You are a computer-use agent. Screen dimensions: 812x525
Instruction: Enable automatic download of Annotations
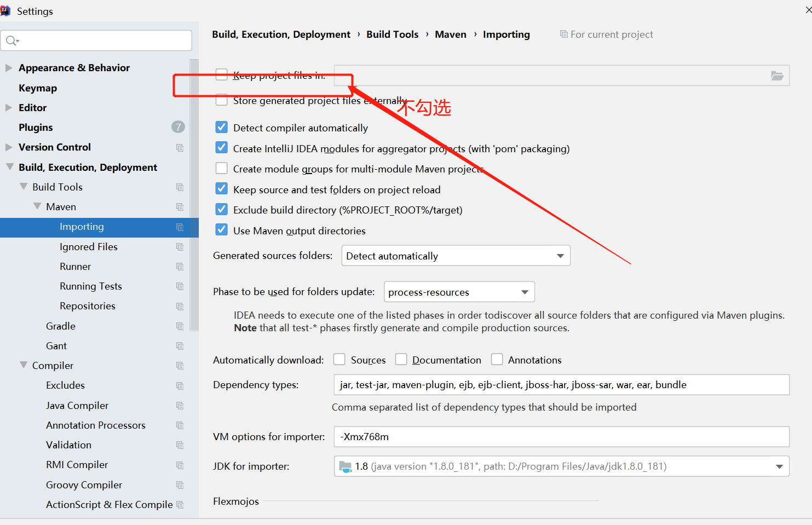pos(497,359)
